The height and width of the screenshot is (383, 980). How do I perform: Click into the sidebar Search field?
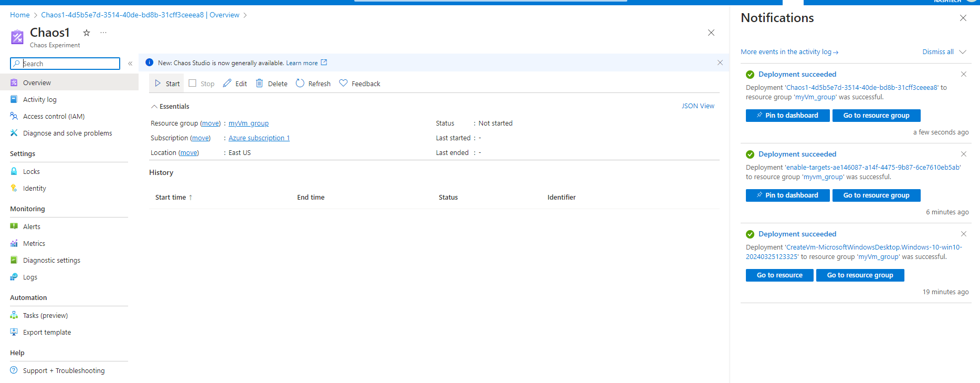pyautogui.click(x=69, y=64)
